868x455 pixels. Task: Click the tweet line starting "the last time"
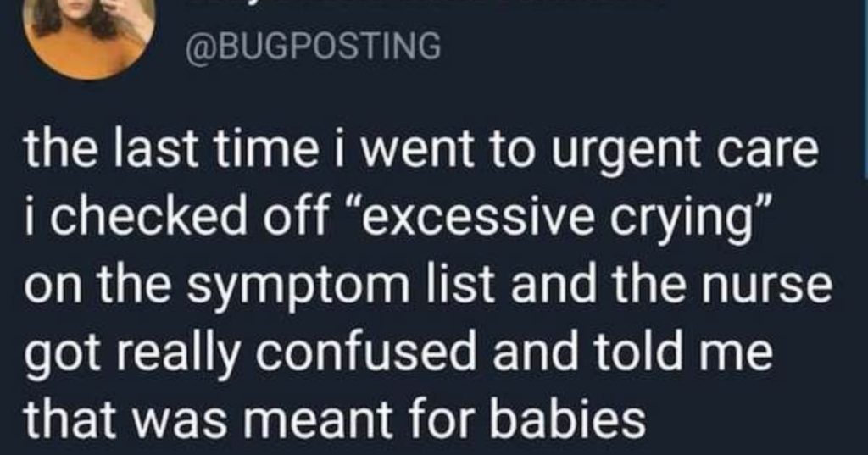[420, 153]
